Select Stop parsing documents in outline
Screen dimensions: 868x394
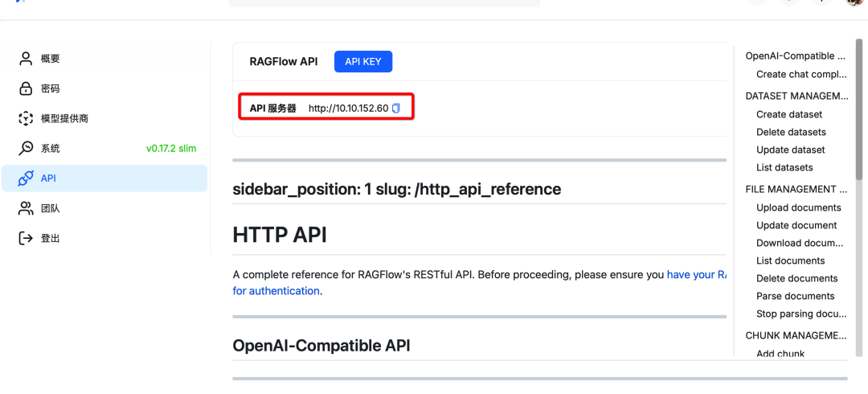(801, 314)
